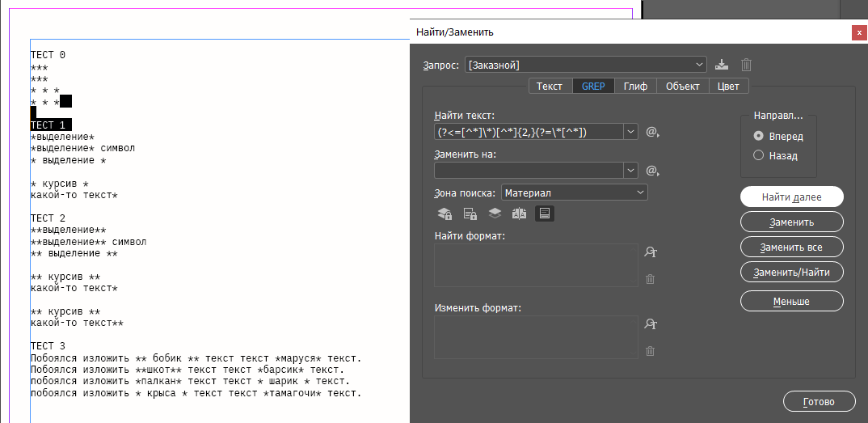The image size is (868, 423).
Task: Open special characters menu for Найти текст
Action: pos(652,132)
